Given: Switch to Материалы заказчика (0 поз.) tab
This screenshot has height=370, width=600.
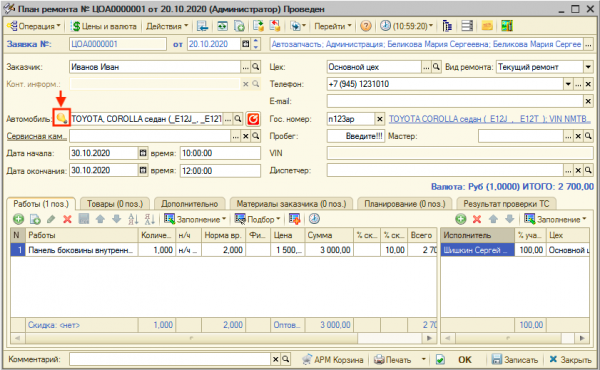Looking at the screenshot, I should click(291, 204).
